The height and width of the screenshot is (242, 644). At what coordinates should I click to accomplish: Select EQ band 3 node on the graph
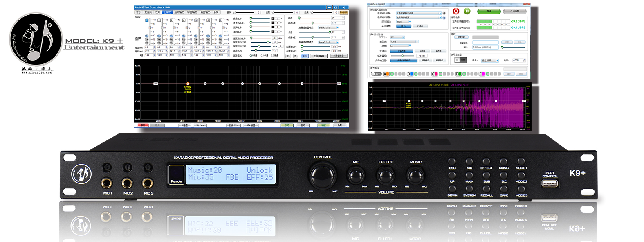click(x=222, y=84)
